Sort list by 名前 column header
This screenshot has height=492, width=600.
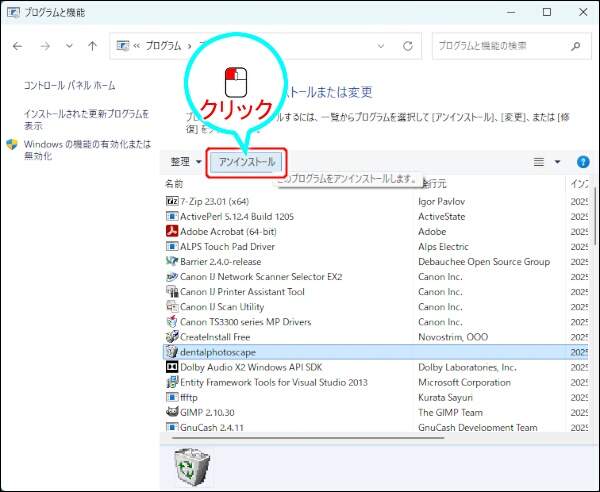pyautogui.click(x=175, y=184)
